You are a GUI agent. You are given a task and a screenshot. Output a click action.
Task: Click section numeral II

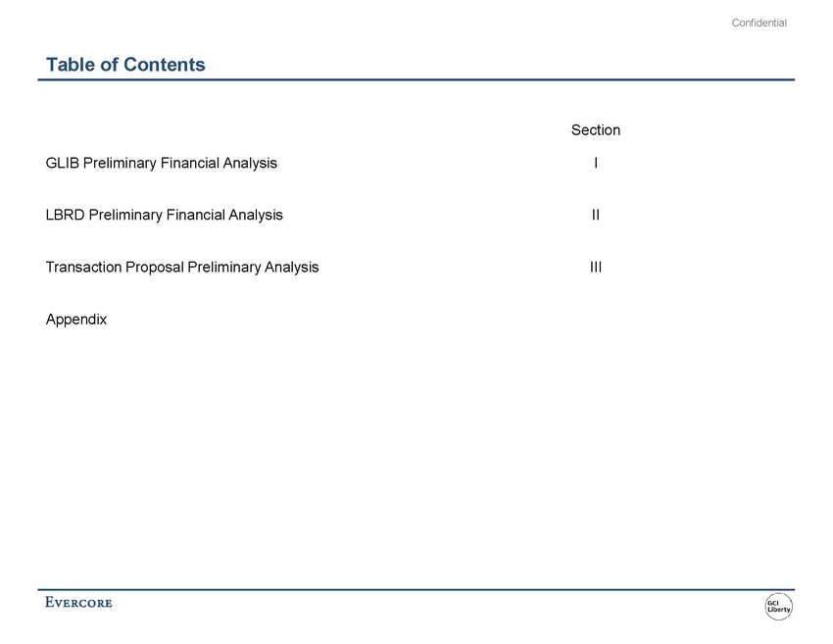pos(596,215)
